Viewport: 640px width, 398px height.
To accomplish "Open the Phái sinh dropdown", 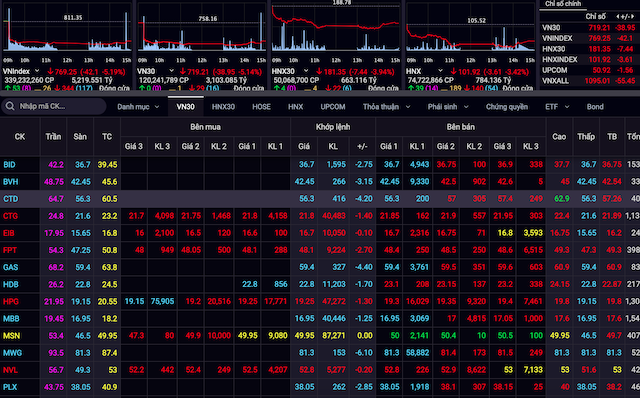I will pyautogui.click(x=448, y=107).
